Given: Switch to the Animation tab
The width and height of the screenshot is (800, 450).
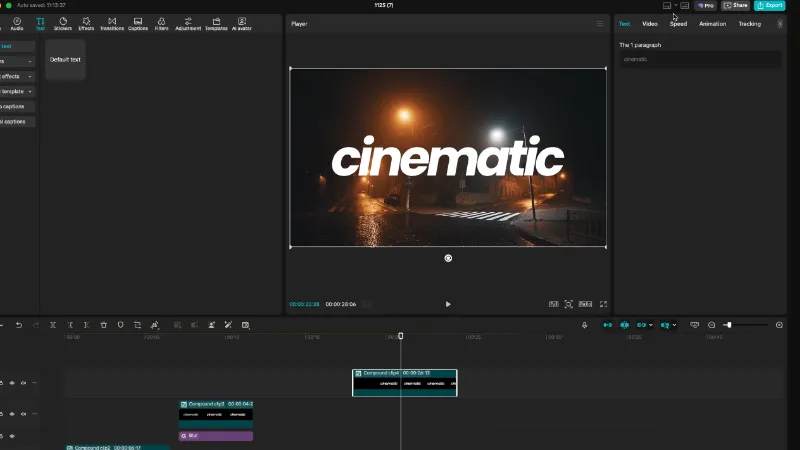Looking at the screenshot, I should [712, 23].
